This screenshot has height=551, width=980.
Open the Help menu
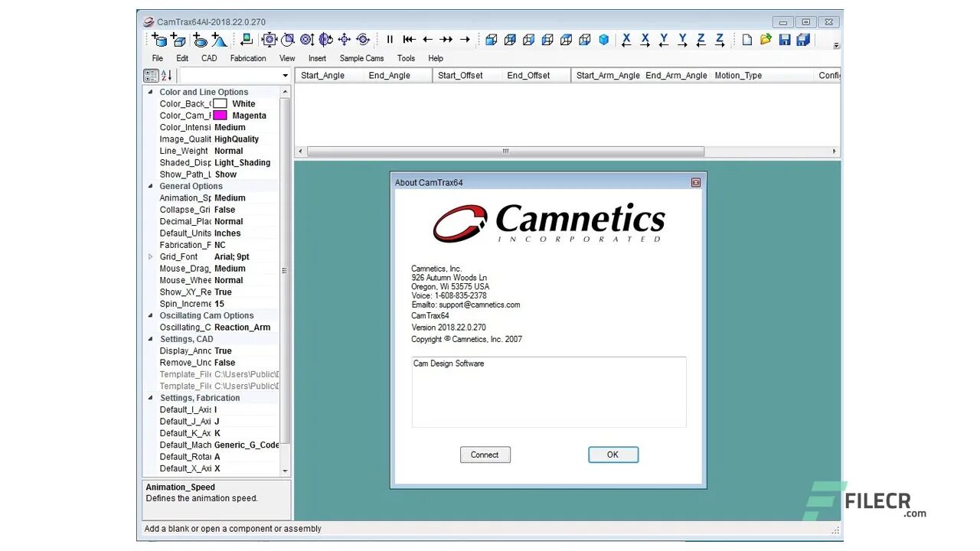click(x=436, y=58)
